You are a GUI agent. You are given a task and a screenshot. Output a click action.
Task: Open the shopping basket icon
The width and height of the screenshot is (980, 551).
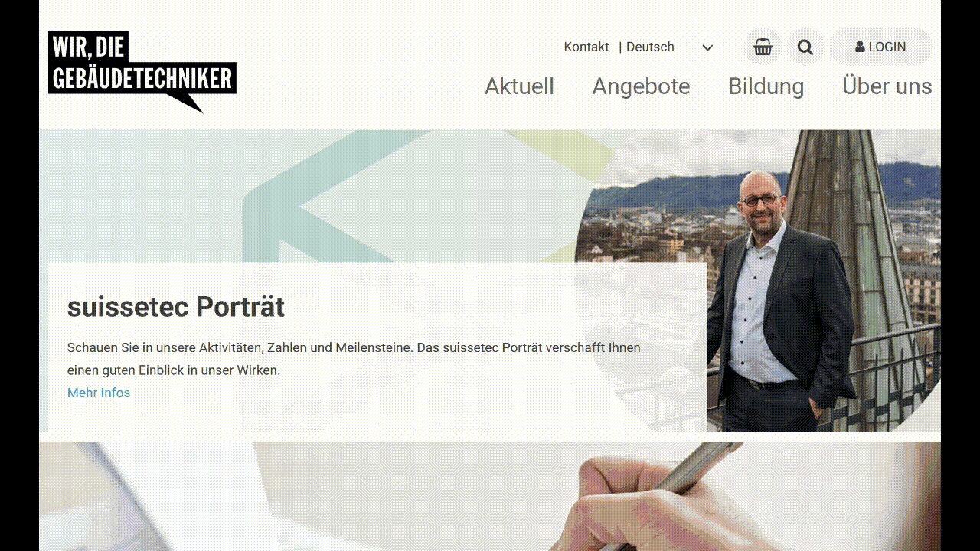click(x=763, y=47)
